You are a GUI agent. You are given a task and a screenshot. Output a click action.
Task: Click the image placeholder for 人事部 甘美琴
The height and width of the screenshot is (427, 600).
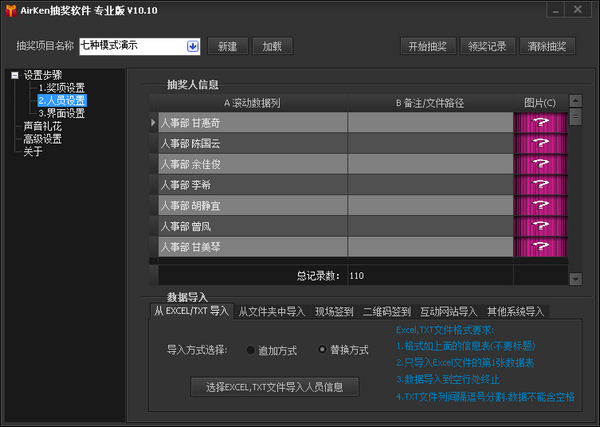point(540,246)
